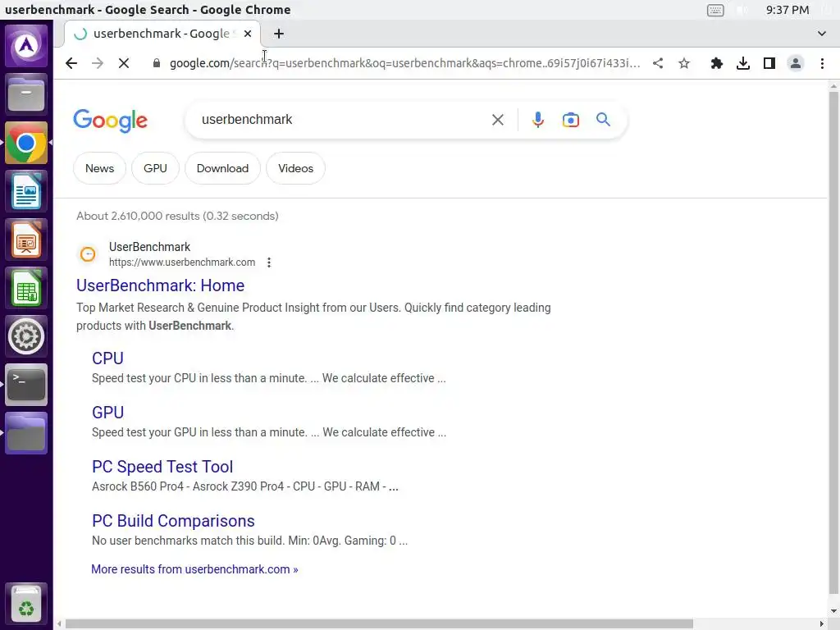Start voice search with microphone

tap(538, 120)
